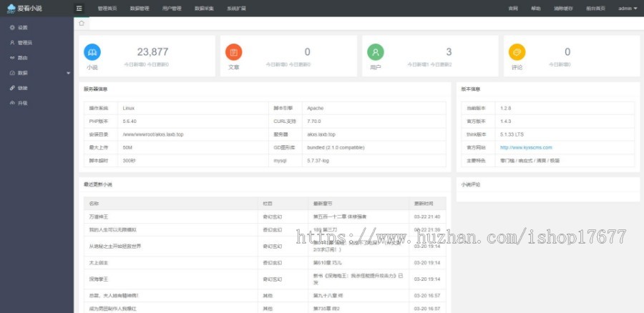Image resolution: width=644 pixels, height=313 pixels.
Task: Select 管理员 label in the sidebar
Action: 25,43
